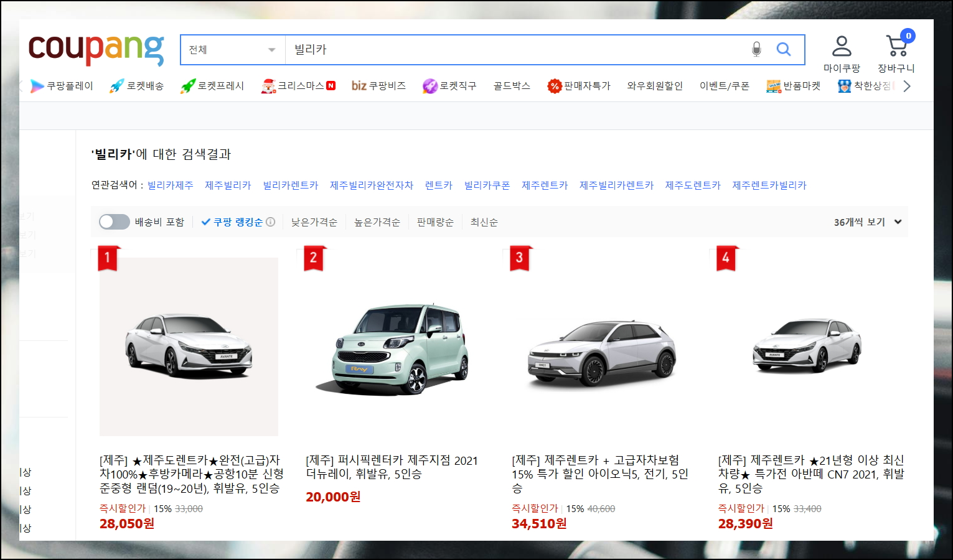The width and height of the screenshot is (953, 560).
Task: Click related search 제주렌트카
Action: point(545,185)
